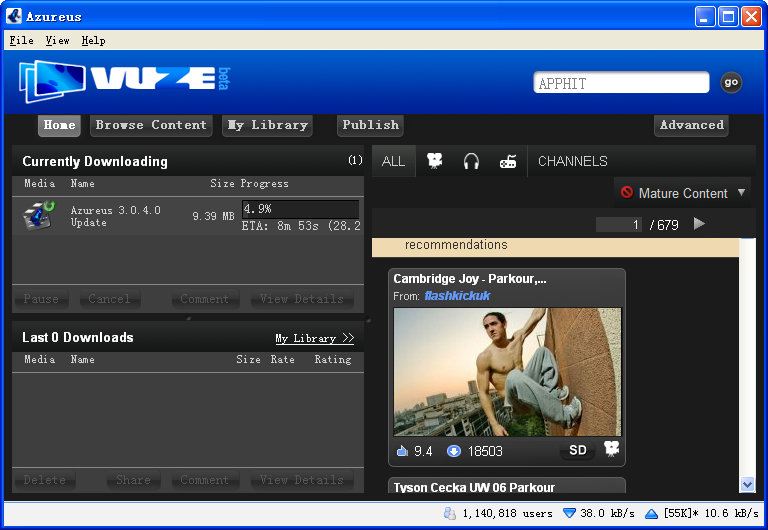Click the Delete button

coord(44,480)
